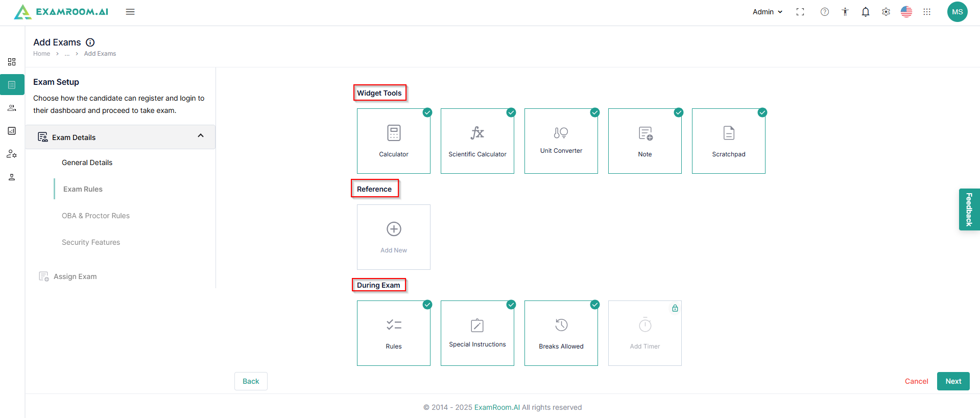Click the Cancel button

click(x=917, y=381)
